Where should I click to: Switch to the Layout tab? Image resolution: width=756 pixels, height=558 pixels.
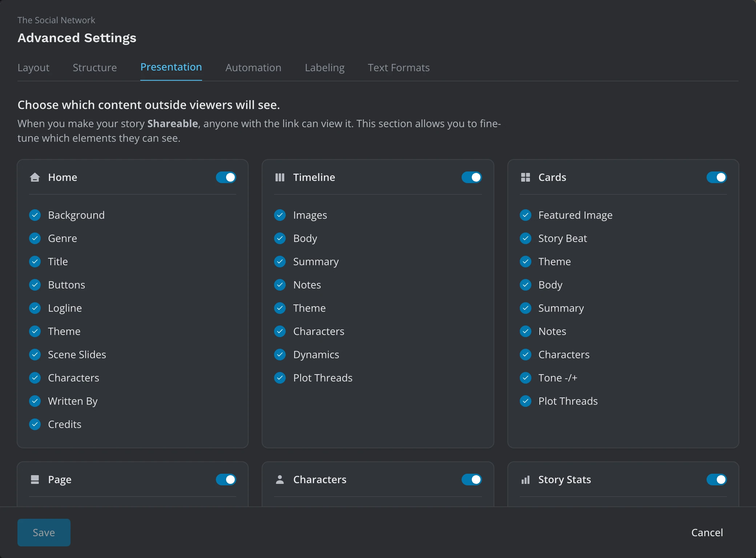[x=33, y=68]
